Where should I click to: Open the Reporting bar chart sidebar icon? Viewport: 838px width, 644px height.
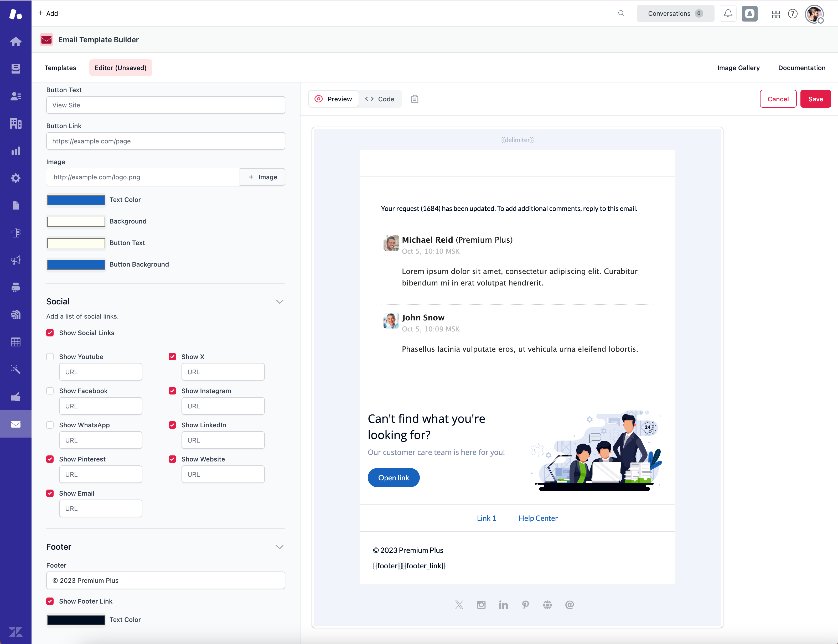tap(16, 151)
